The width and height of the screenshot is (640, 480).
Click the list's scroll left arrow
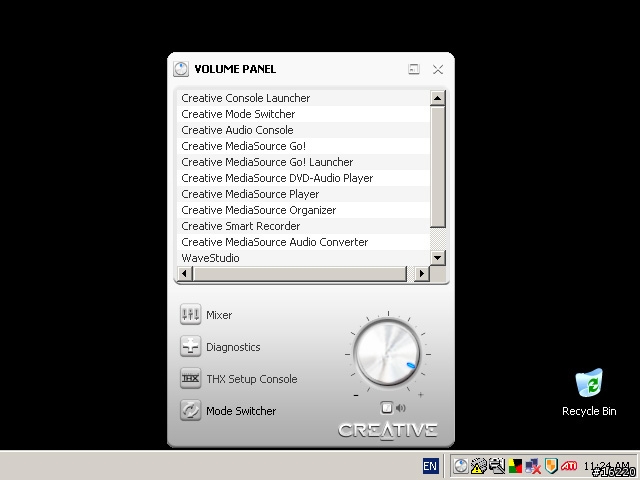(x=185, y=273)
